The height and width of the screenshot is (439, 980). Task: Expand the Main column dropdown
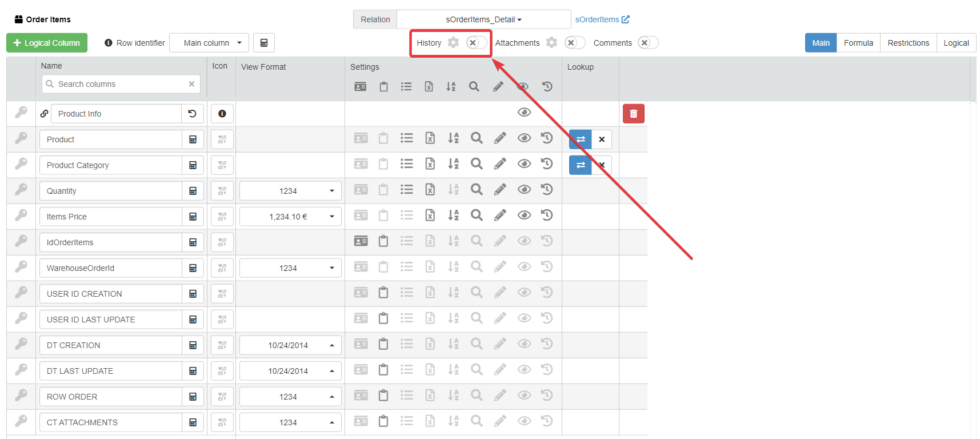[209, 43]
